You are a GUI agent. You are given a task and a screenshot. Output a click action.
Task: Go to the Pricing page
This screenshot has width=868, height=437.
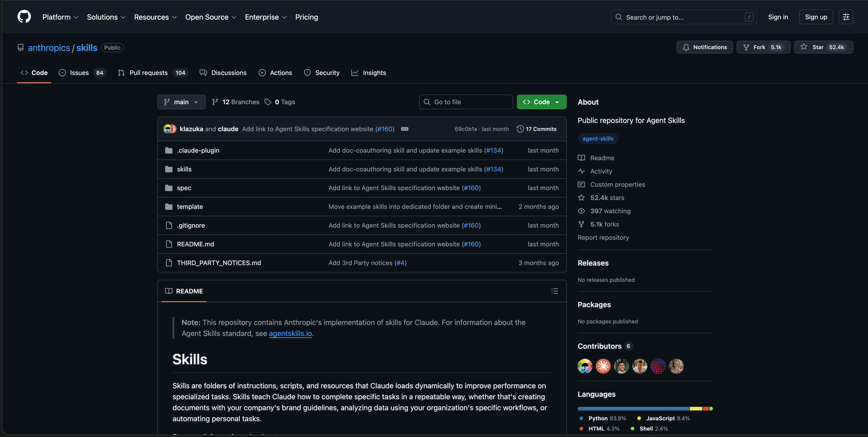coord(307,17)
